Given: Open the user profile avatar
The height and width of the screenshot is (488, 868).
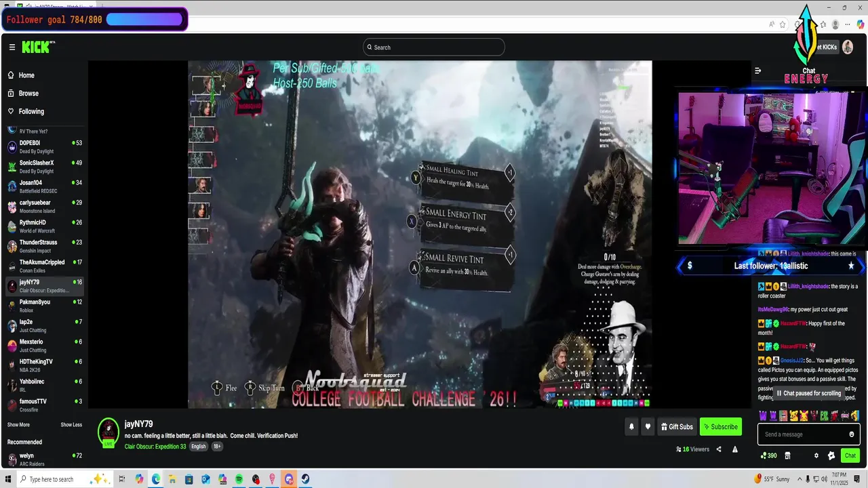Looking at the screenshot, I should pyautogui.click(x=848, y=47).
